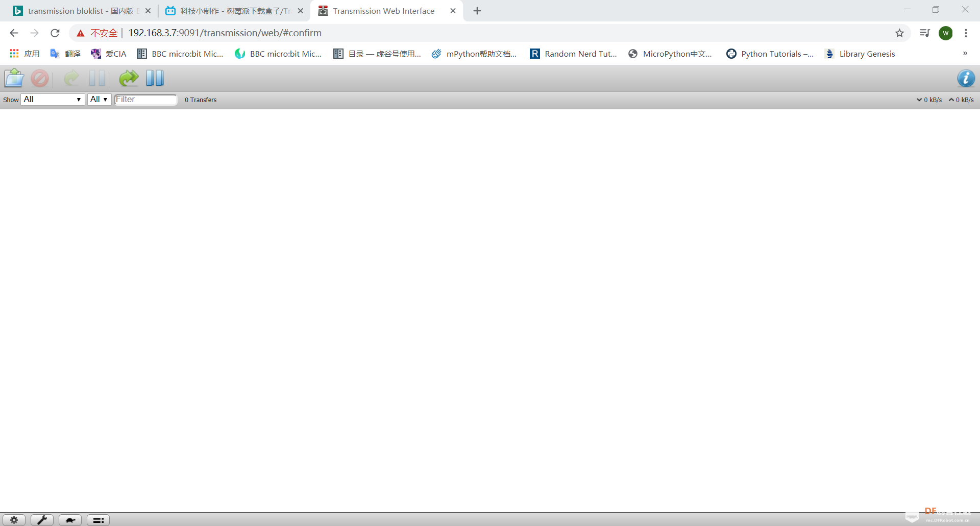Screen dimensions: 980x526
Task: Close the Transmission Web Interface tab
Action: tap(453, 11)
